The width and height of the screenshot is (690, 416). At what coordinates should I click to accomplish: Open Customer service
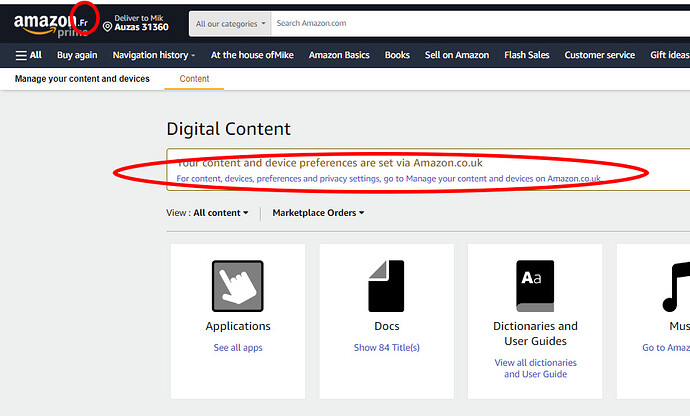tap(600, 55)
